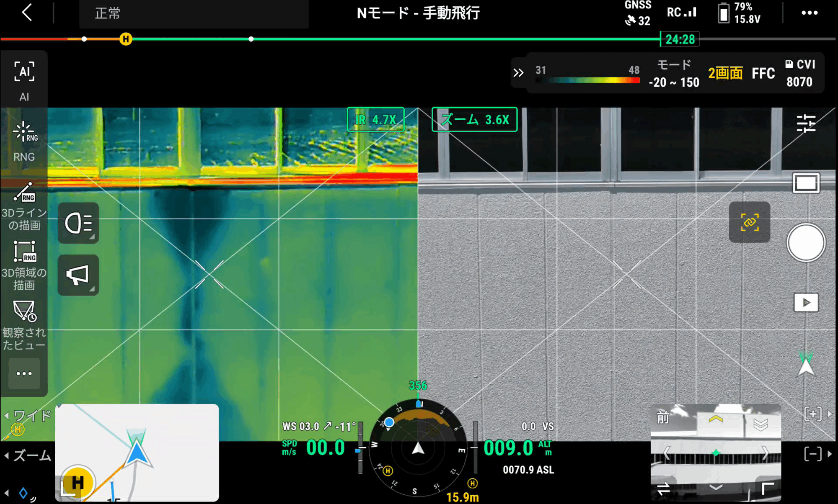Activate the RNG laser rangefinder

24,141
